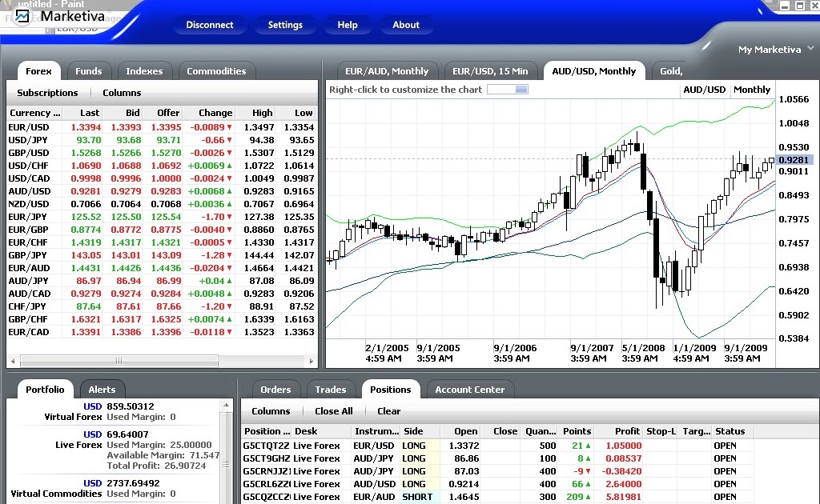Screen dimensions: 820x504
Task: Select the EUR/USD quote row
Action: click(162, 127)
